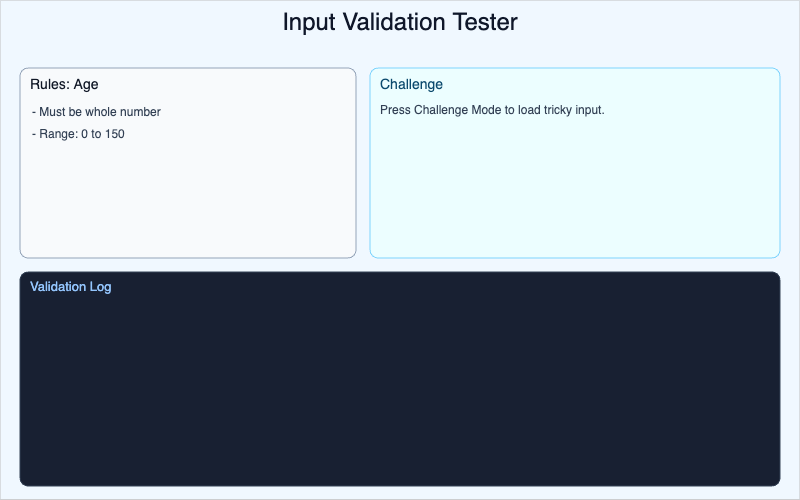
Task: Click blank space inside the Rules panel
Action: (188, 200)
